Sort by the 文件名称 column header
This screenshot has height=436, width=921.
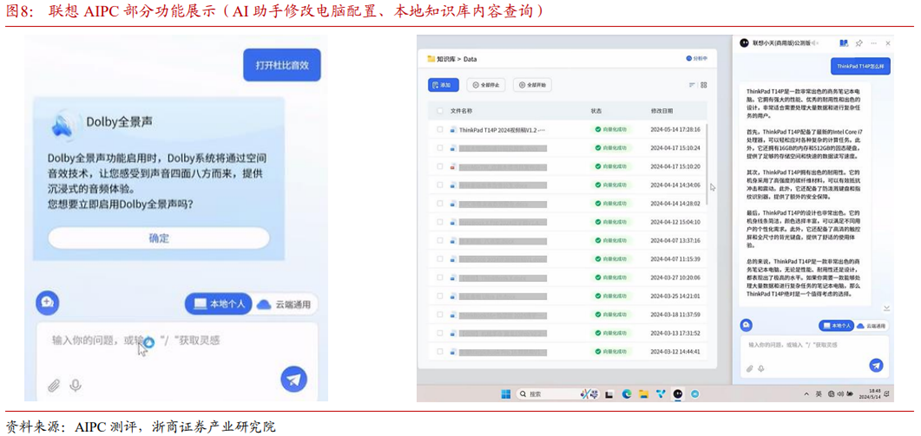[x=461, y=110]
